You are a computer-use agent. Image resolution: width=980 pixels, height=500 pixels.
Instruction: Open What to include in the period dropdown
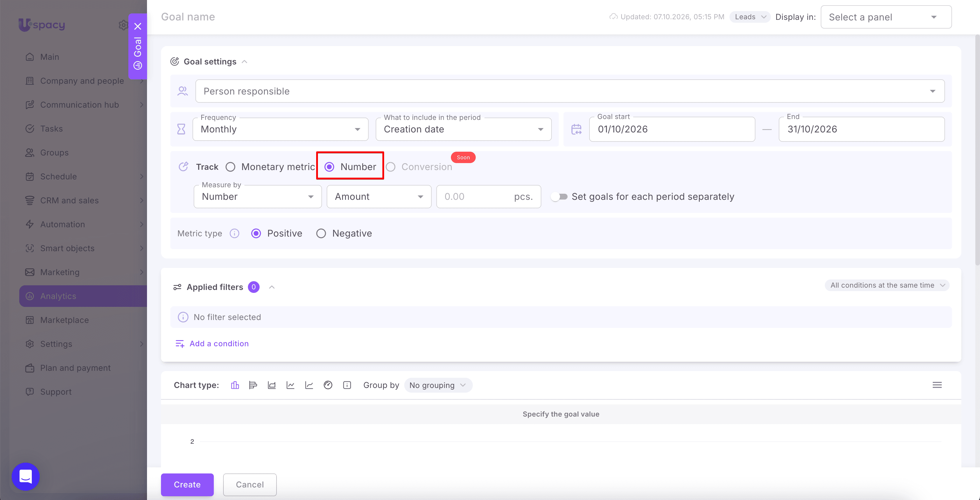pos(463,130)
